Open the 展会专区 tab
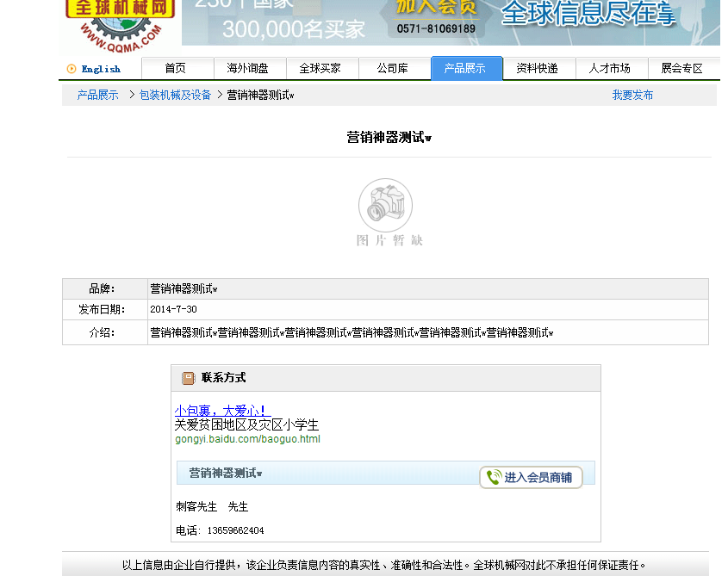This screenshot has width=728, height=576. 683,68
